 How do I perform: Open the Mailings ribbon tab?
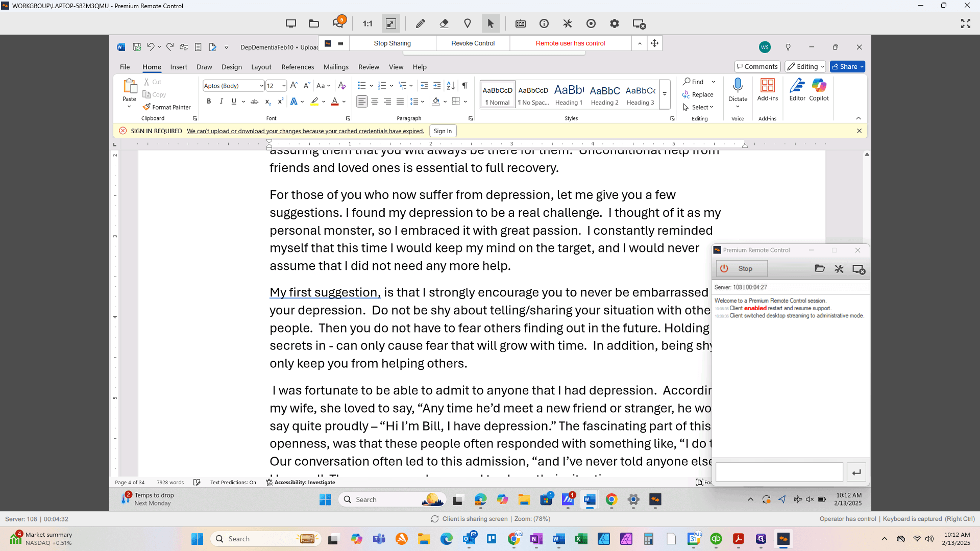point(336,67)
